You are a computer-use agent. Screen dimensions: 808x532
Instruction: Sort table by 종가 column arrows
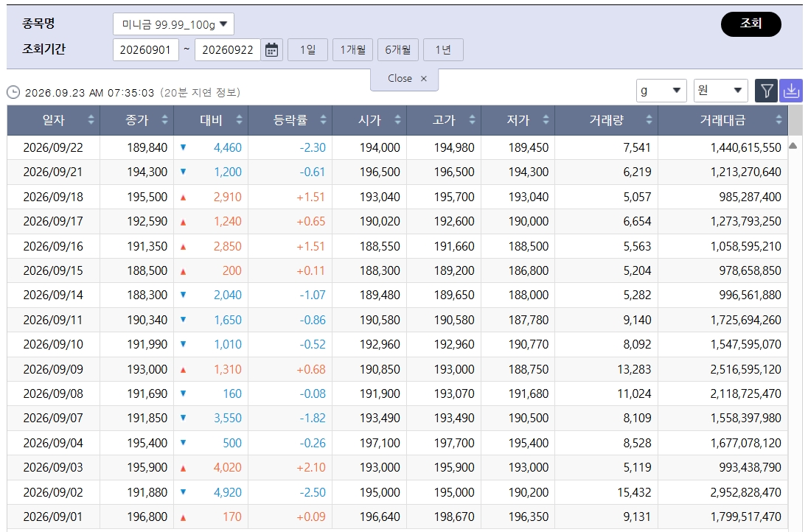(x=165, y=120)
